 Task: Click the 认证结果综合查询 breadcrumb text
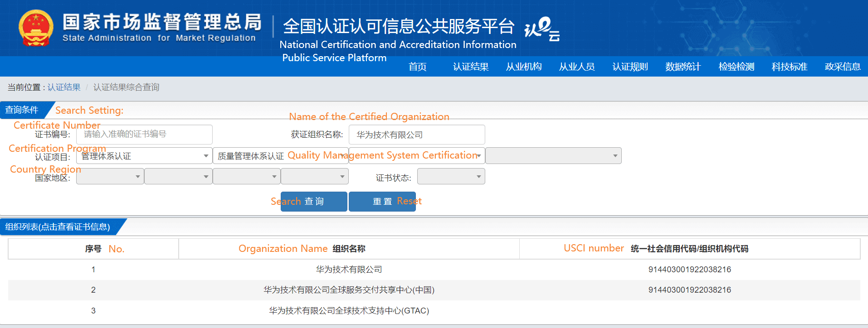[126, 87]
